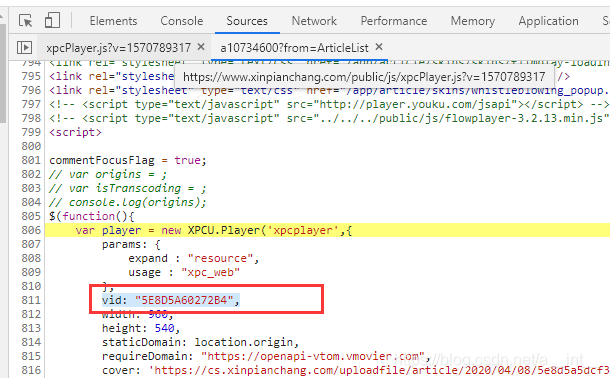This screenshot has height=378, width=610.
Task: Click the flowplayer-3.2.13.min.js comment text
Action: click(x=329, y=118)
